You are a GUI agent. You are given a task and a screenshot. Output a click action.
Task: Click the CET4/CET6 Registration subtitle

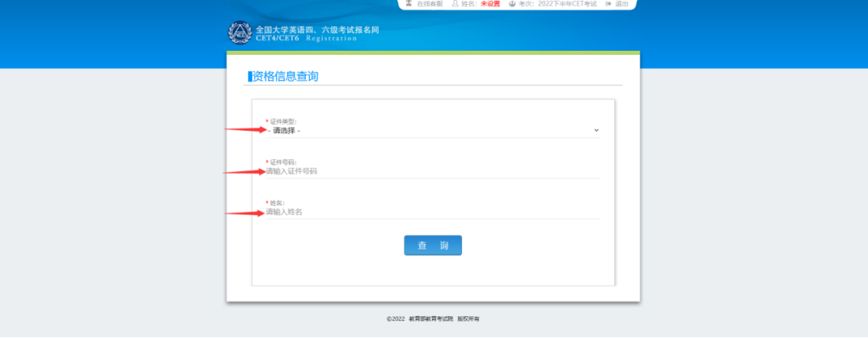point(306,38)
